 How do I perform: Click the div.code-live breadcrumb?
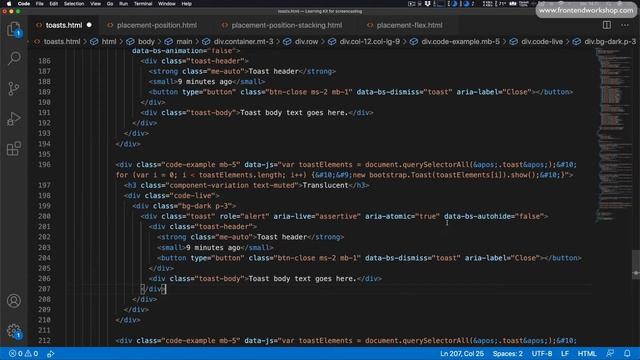coord(542,41)
